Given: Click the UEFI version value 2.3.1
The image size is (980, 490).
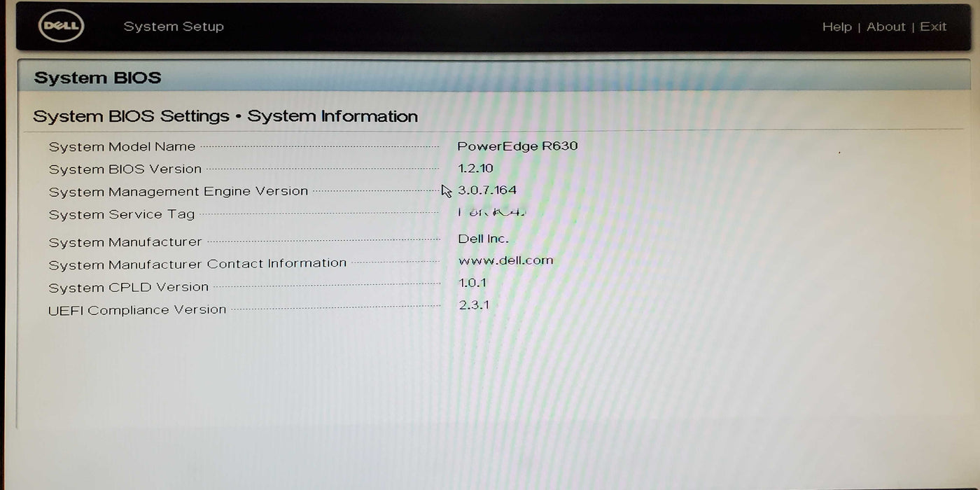Looking at the screenshot, I should point(474,305).
